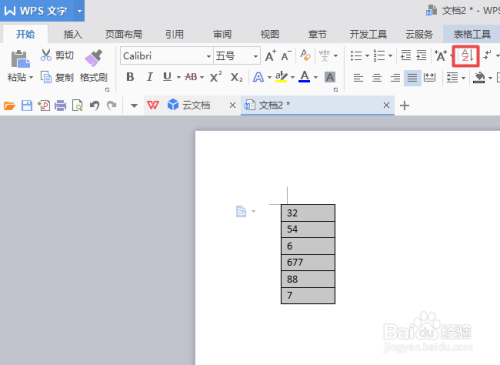This screenshot has height=365, width=500.
Task: Open the 视图 (View) tab
Action: [x=270, y=34]
